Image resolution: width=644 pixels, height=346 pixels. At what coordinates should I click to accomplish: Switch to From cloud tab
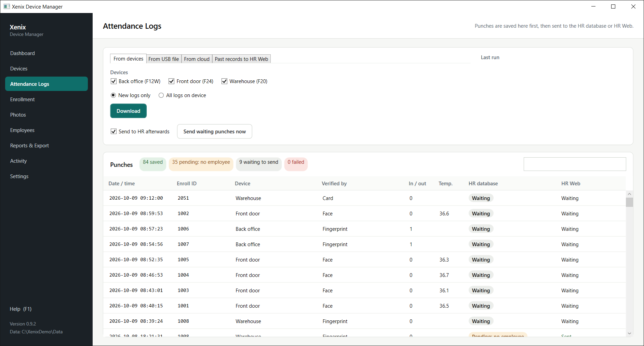tap(197, 59)
